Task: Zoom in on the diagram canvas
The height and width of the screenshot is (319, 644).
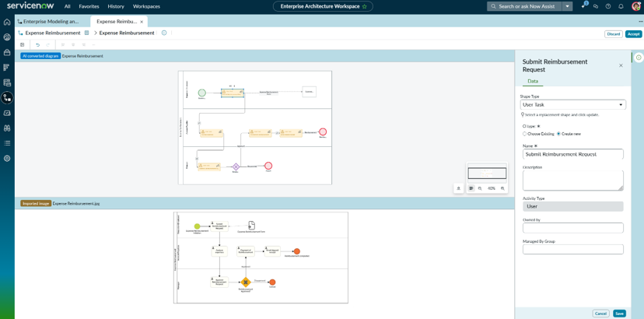Action: click(502, 188)
